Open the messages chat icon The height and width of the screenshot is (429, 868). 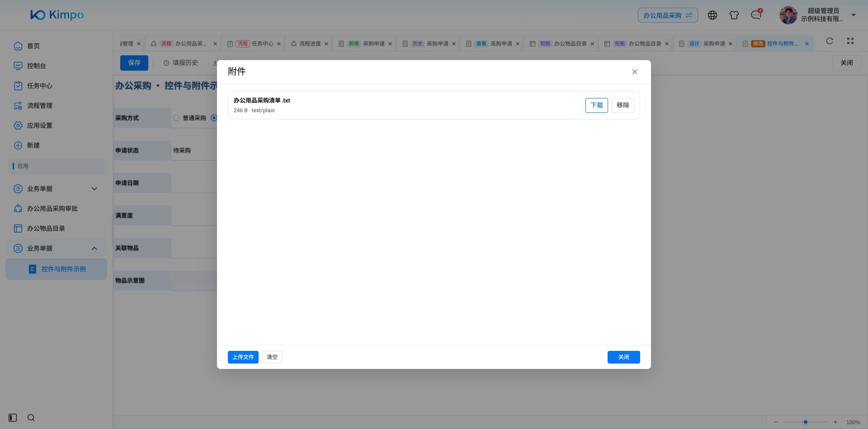[x=756, y=15]
